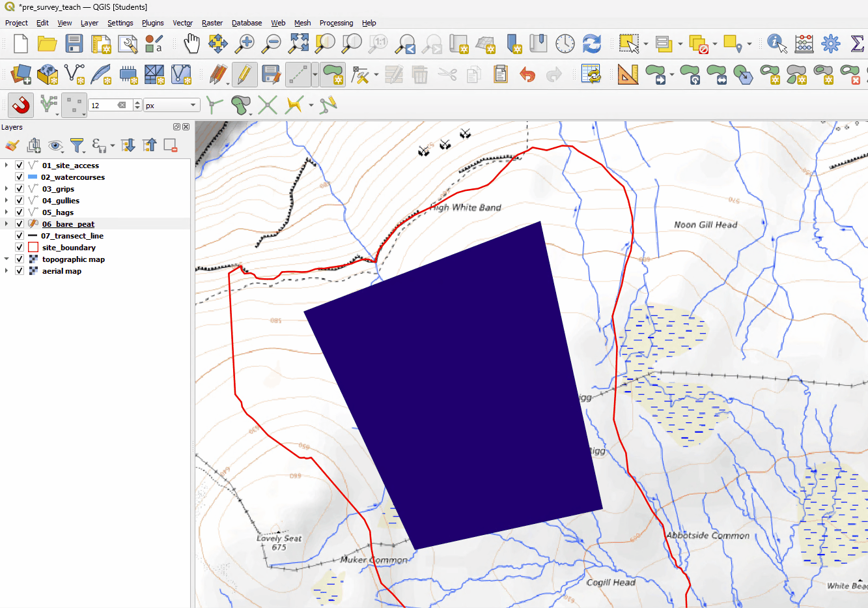Screen dimensions: 868x608
Task: Open the Vector menu
Action: coord(182,23)
